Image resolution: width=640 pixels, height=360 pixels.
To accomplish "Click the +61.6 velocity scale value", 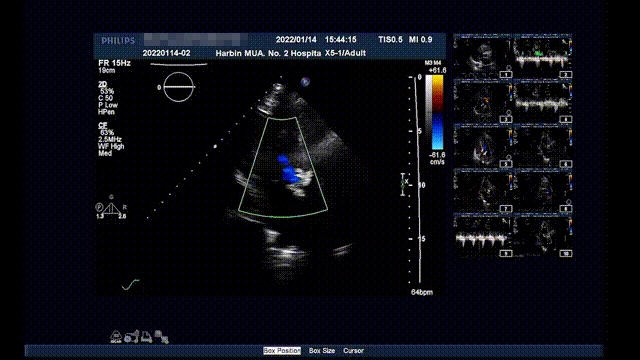I will (437, 70).
